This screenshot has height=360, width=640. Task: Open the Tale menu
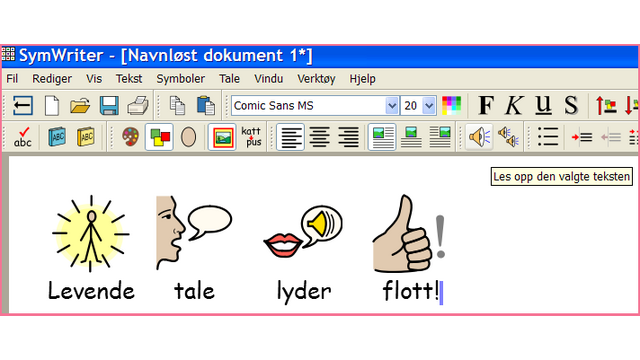pos(229,79)
